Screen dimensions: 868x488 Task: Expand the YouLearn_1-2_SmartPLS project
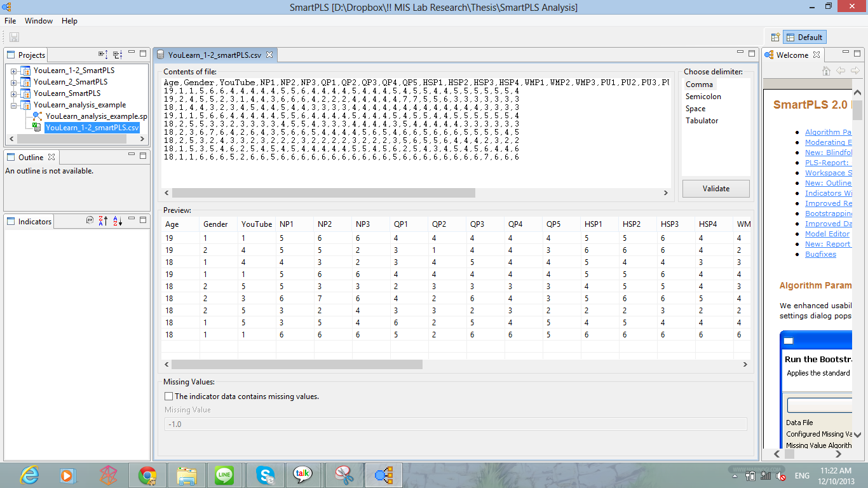14,71
